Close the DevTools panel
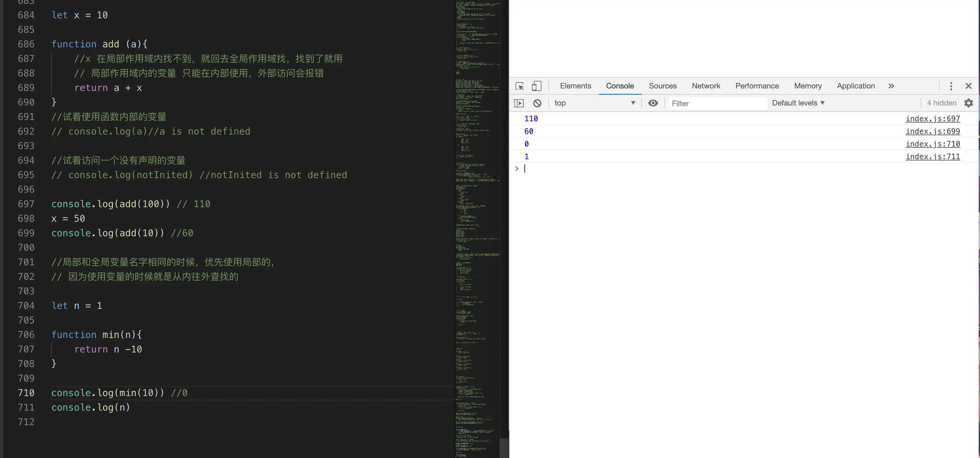The height and width of the screenshot is (458, 980). click(x=969, y=86)
